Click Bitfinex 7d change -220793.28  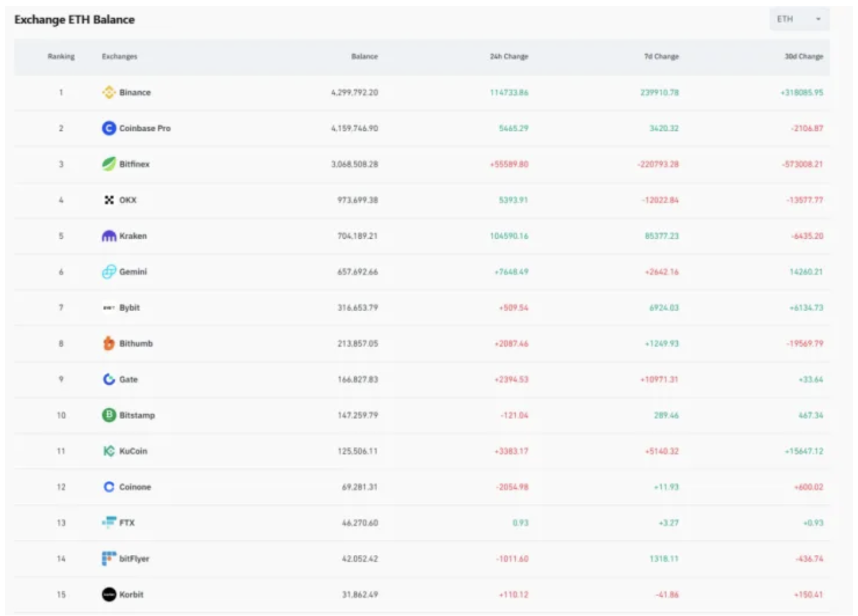click(658, 164)
